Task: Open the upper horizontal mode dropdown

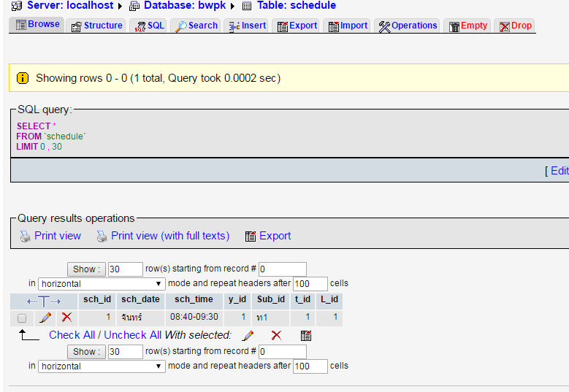Action: pyautogui.click(x=102, y=283)
